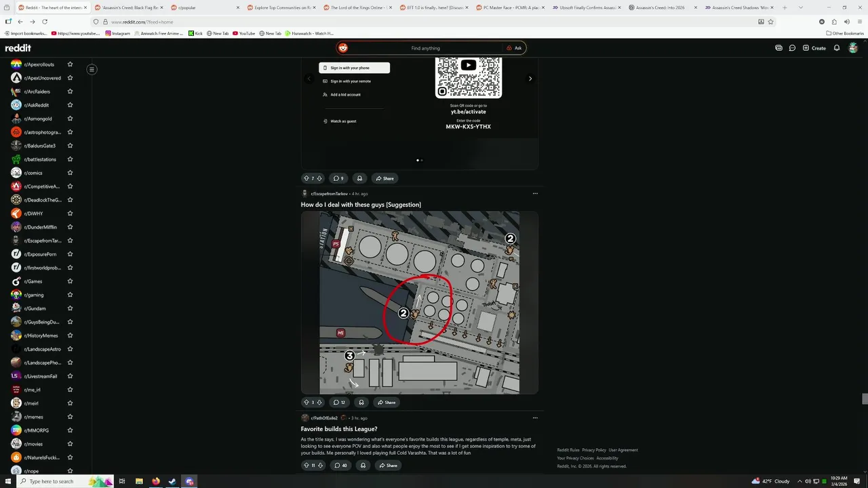Image resolution: width=868 pixels, height=488 pixels.
Task: Give award to the top post
Action: coord(359,178)
